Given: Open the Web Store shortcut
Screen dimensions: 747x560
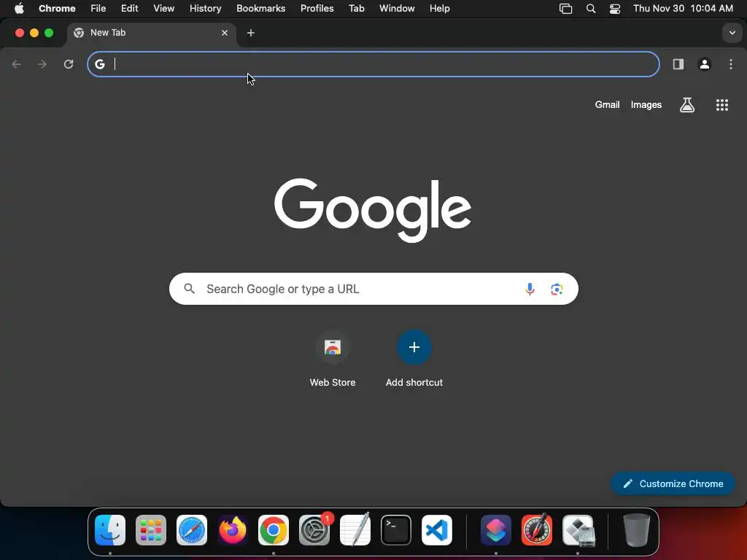Looking at the screenshot, I should (x=333, y=347).
